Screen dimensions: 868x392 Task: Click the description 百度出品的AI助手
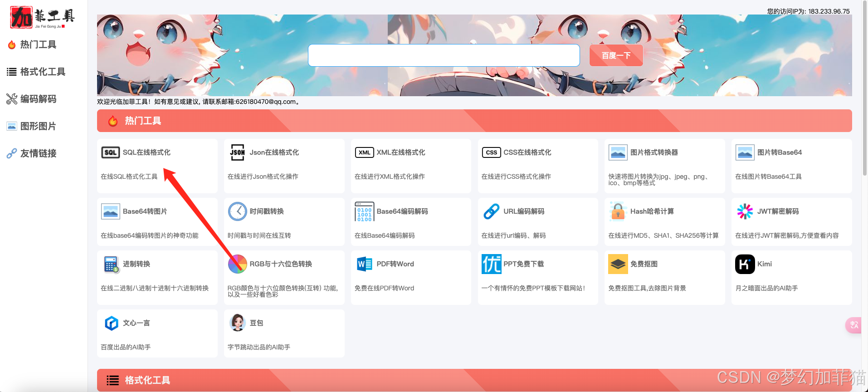tap(126, 347)
